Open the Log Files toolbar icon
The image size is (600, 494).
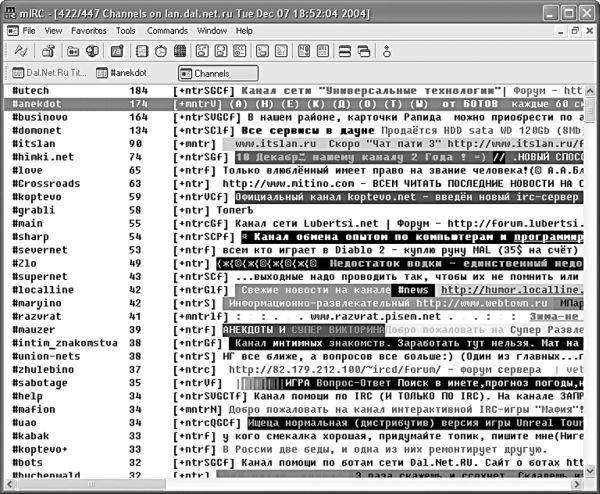[281, 51]
